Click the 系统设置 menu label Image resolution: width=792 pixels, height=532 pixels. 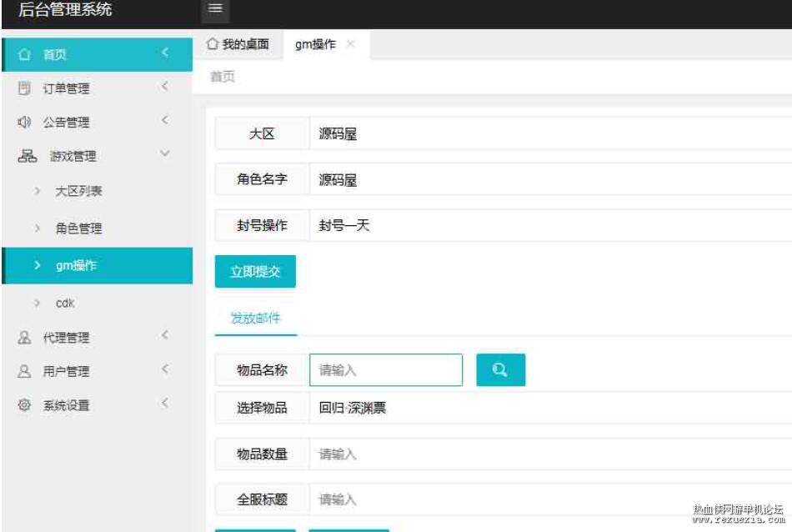coord(66,405)
